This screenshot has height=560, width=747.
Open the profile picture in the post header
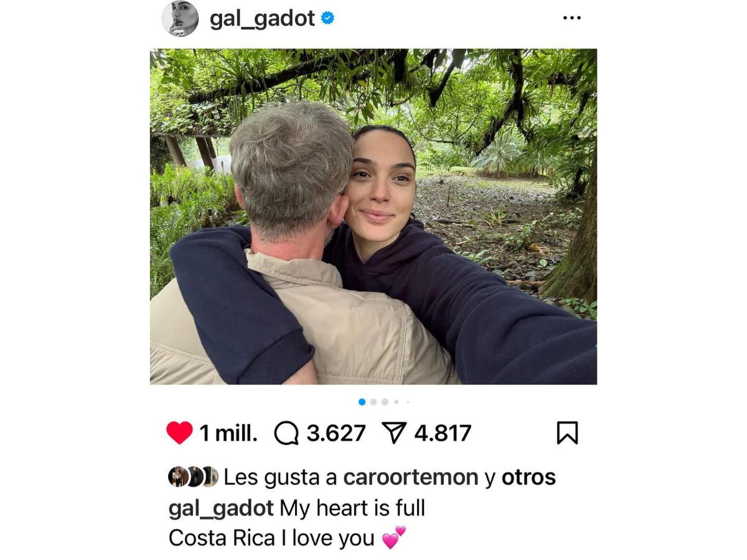click(180, 19)
